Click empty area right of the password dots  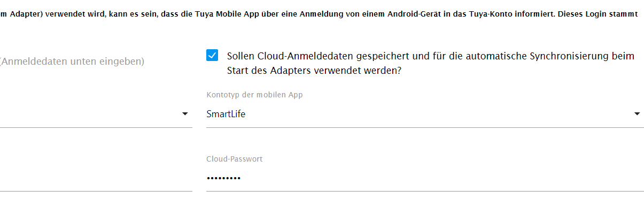(x=438, y=178)
